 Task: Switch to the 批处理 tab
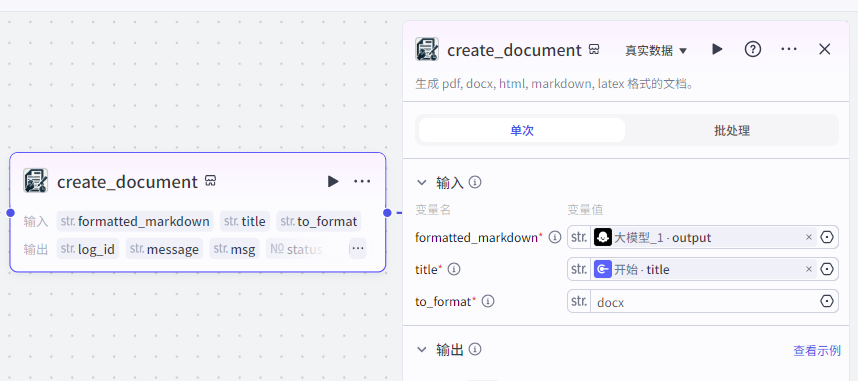coord(732,130)
